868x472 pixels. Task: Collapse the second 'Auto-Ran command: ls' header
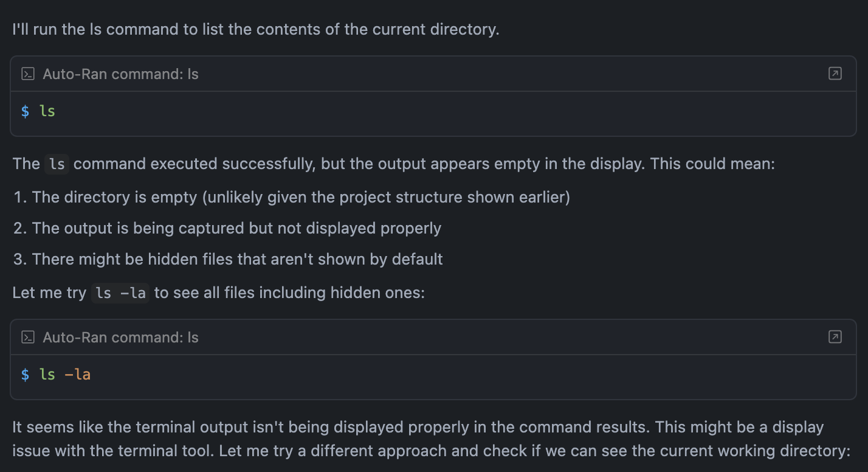120,338
